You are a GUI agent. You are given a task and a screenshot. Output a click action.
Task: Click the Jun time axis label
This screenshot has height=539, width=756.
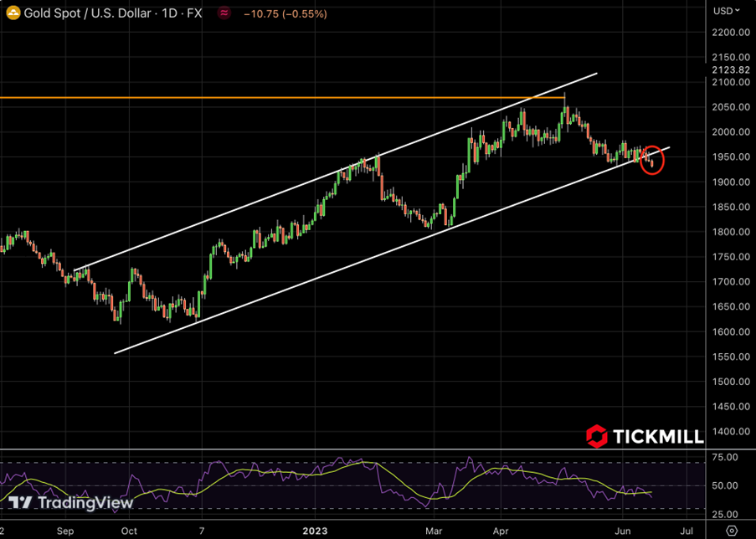pos(623,531)
